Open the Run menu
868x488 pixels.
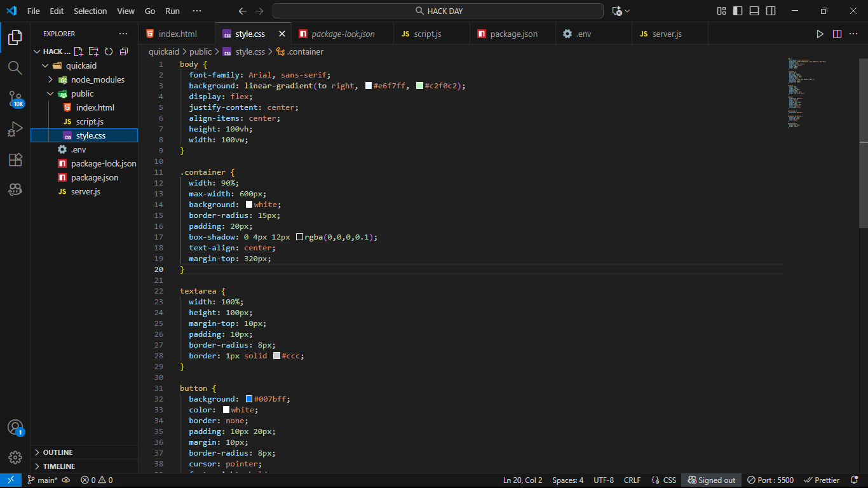(x=172, y=11)
